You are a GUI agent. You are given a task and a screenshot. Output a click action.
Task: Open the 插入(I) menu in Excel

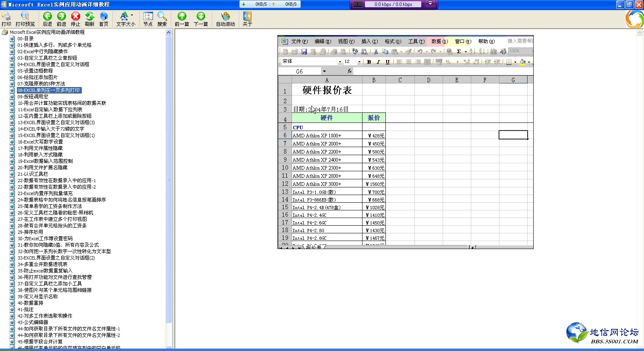point(369,41)
